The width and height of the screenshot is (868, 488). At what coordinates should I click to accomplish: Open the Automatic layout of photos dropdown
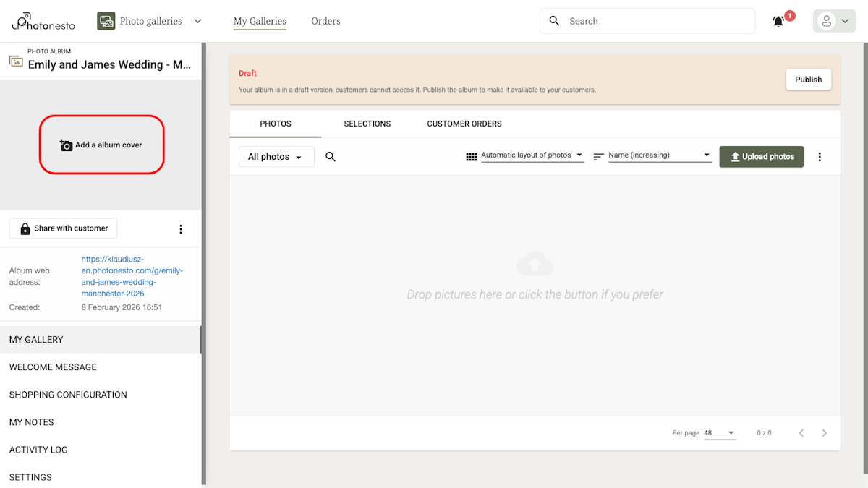pos(532,155)
